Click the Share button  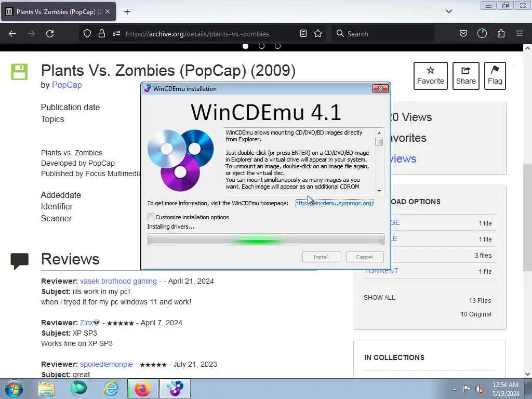(466, 76)
